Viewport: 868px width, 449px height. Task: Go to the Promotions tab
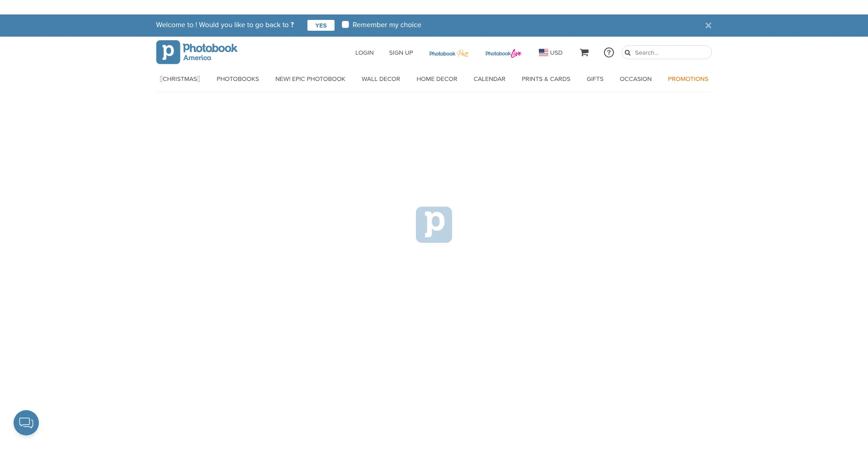click(x=688, y=79)
